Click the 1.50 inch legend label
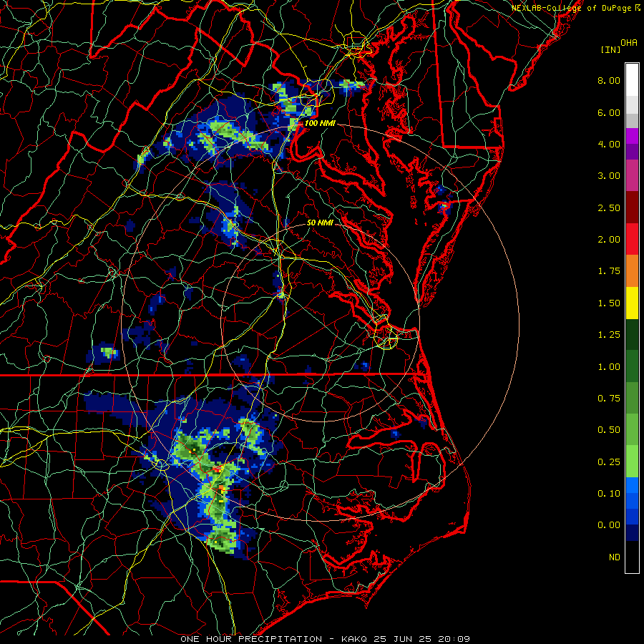 pos(609,303)
